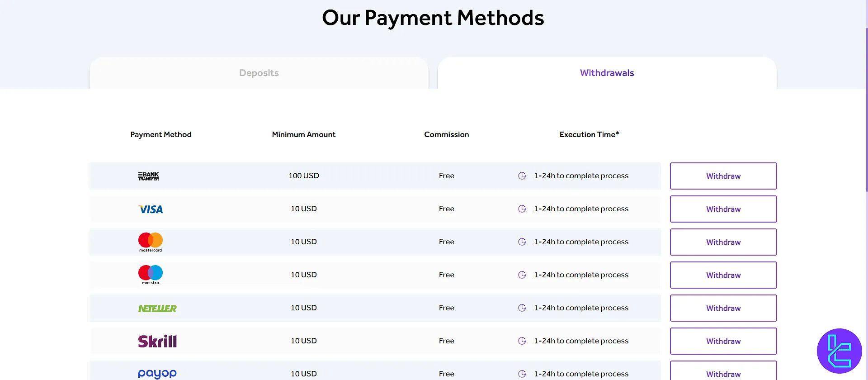868x380 pixels.
Task: Click execution time text in Bank Transfer row
Action: [x=581, y=176]
